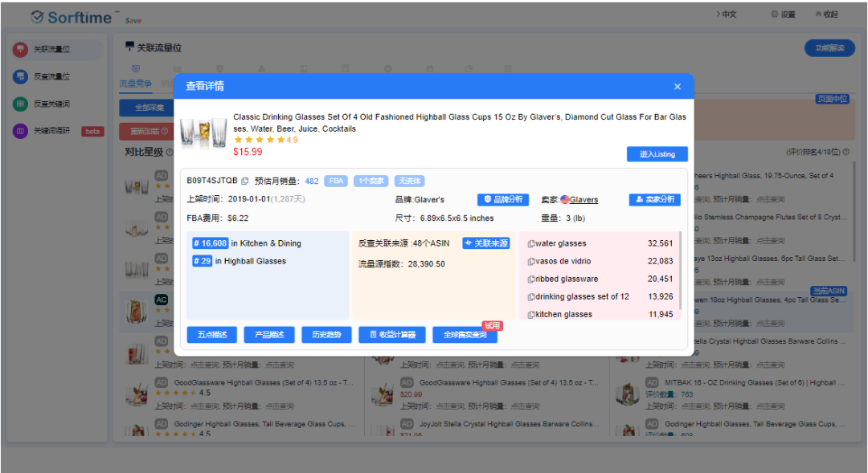
Task: Click the product thumbnail in the dialog
Action: [203, 133]
